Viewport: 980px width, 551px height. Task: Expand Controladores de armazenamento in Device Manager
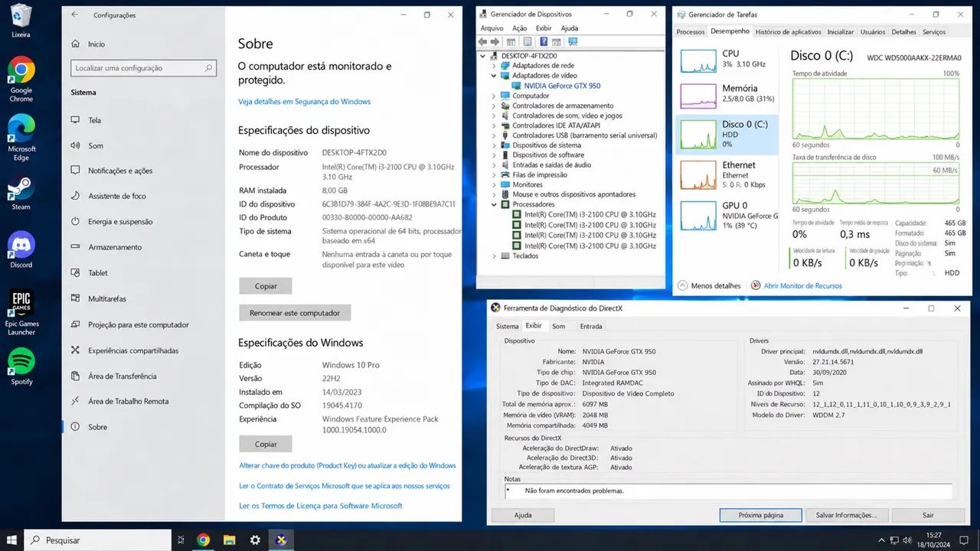pos(495,106)
